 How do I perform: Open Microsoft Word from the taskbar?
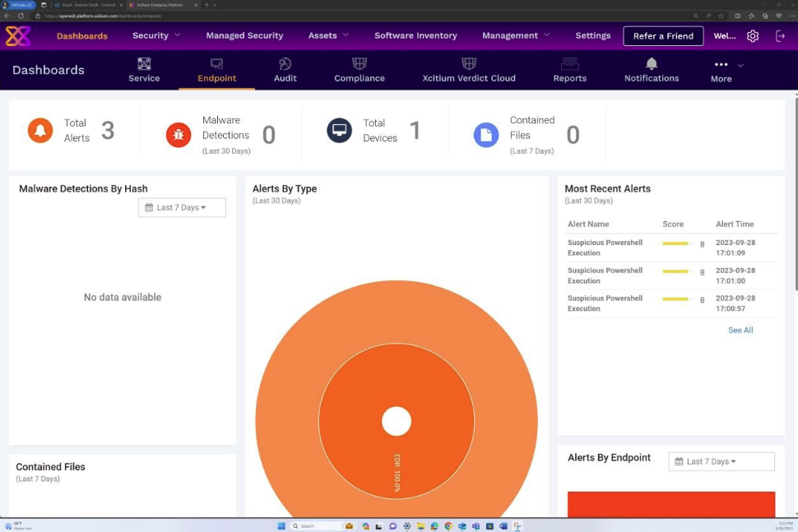coord(503,526)
